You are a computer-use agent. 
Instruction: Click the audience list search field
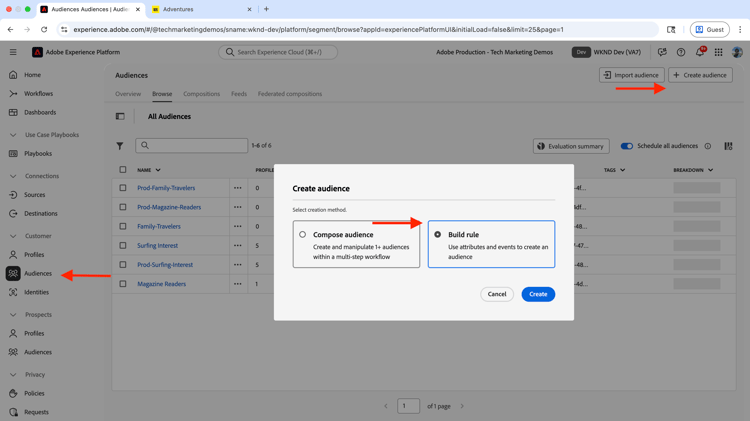[191, 145]
